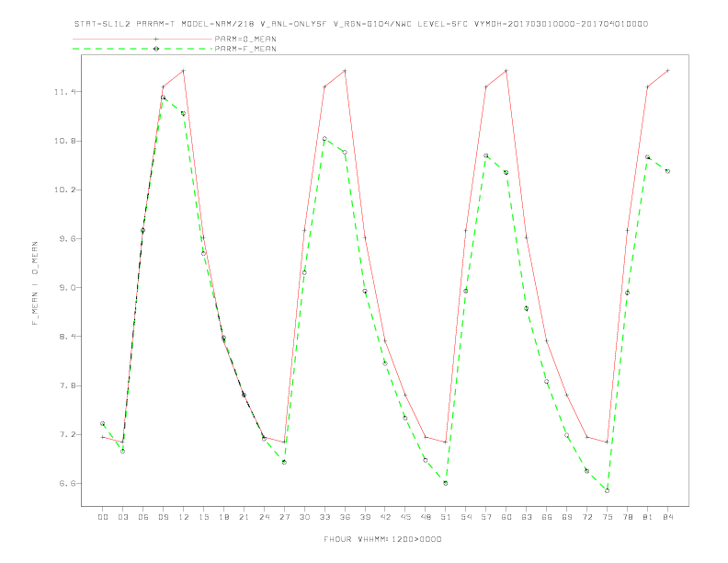728x563 pixels.
Task: Click y-axis tick label 10.8
Action: tap(64, 141)
